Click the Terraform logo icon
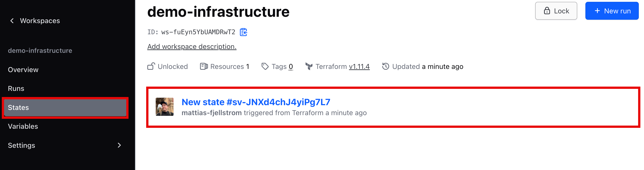 point(309,66)
